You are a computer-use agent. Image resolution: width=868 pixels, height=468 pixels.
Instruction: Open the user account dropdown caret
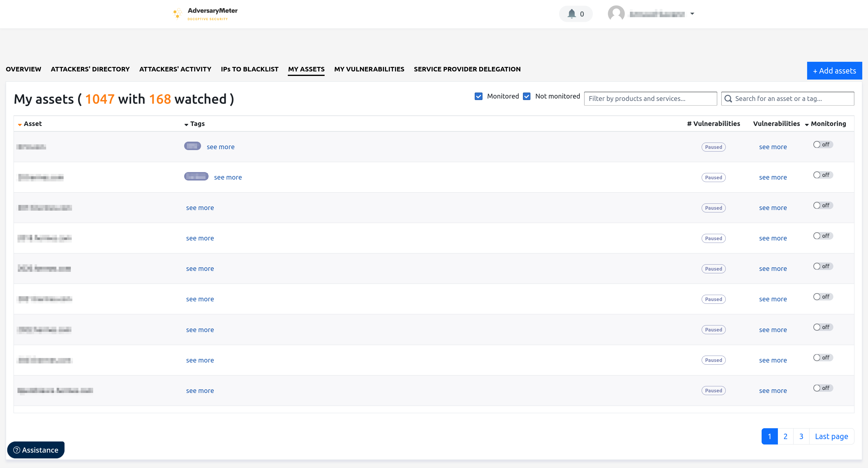coord(692,14)
